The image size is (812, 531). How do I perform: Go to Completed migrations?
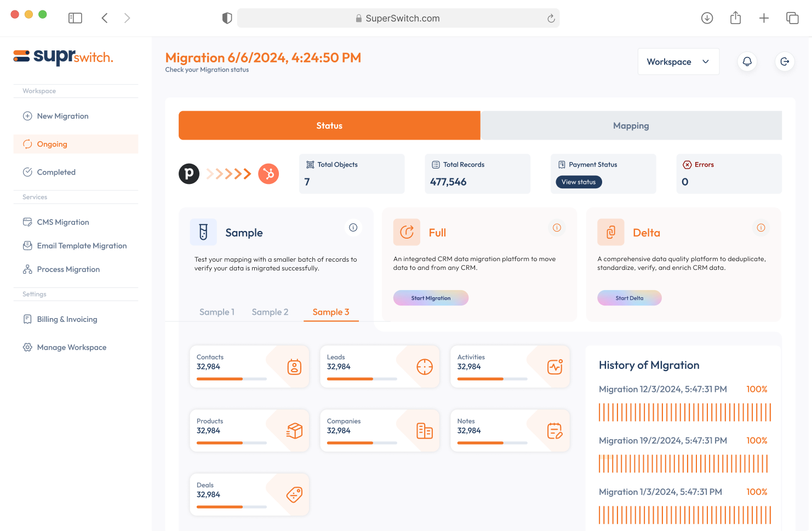(56, 172)
